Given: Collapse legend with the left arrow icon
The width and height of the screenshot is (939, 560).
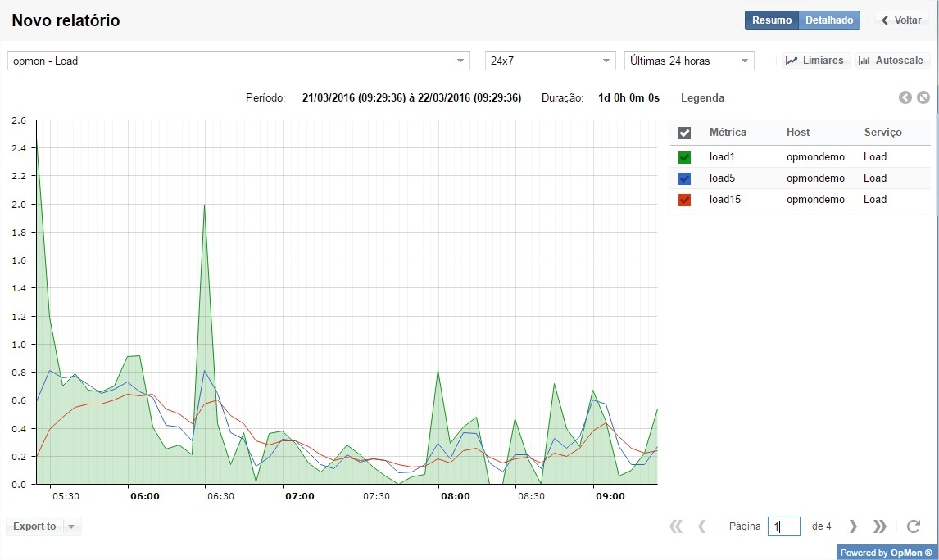Looking at the screenshot, I should pyautogui.click(x=905, y=97).
